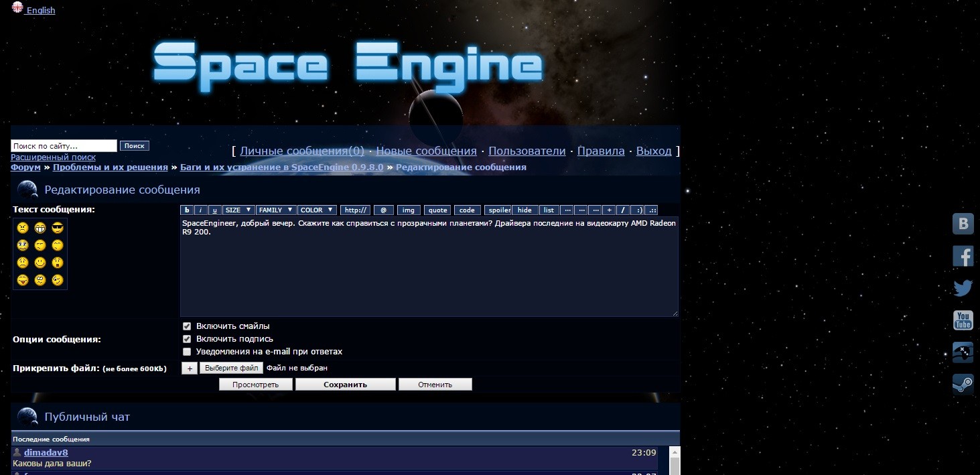Enable 'Уведомления на e-mail при ответах'
The width and height of the screenshot is (980, 475).
pyautogui.click(x=187, y=352)
